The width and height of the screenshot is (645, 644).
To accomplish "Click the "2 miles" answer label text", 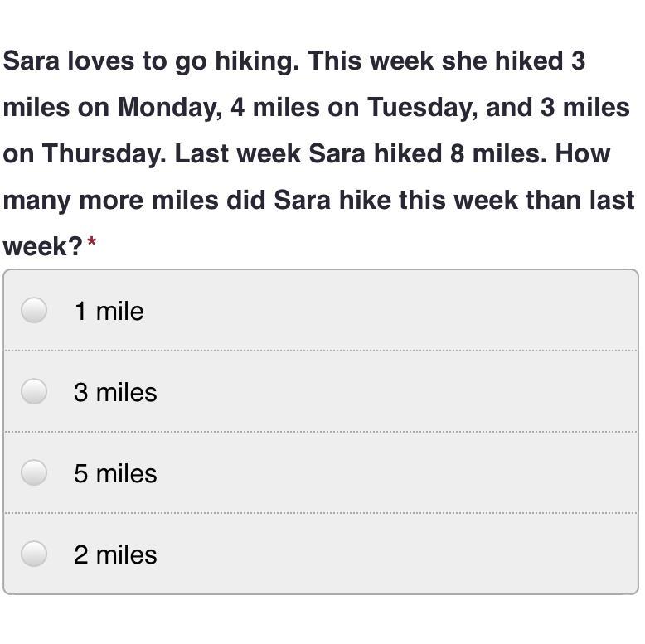I will pyautogui.click(x=115, y=554).
